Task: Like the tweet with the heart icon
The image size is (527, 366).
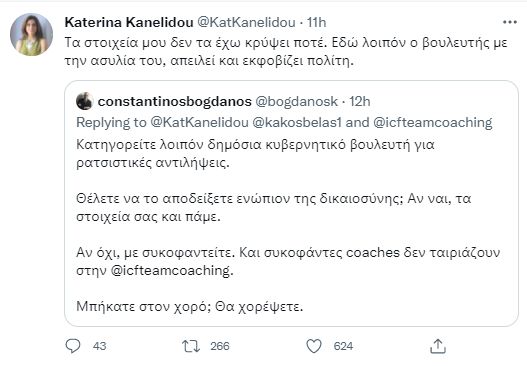Action: click(314, 346)
